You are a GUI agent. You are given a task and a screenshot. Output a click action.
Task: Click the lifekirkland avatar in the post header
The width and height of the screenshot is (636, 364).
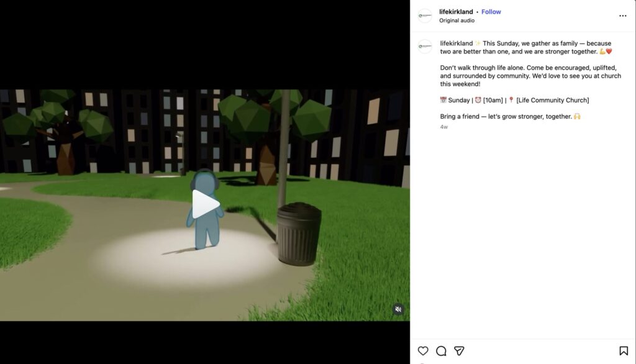click(425, 16)
